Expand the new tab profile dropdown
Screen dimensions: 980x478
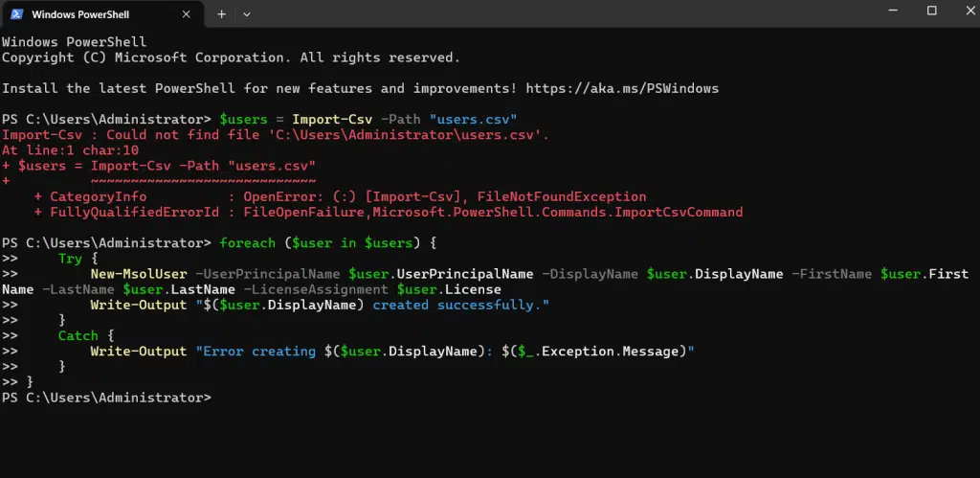[247, 14]
